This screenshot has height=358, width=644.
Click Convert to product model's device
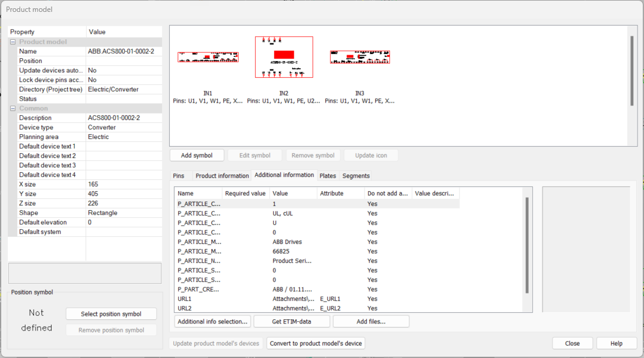tap(316, 343)
